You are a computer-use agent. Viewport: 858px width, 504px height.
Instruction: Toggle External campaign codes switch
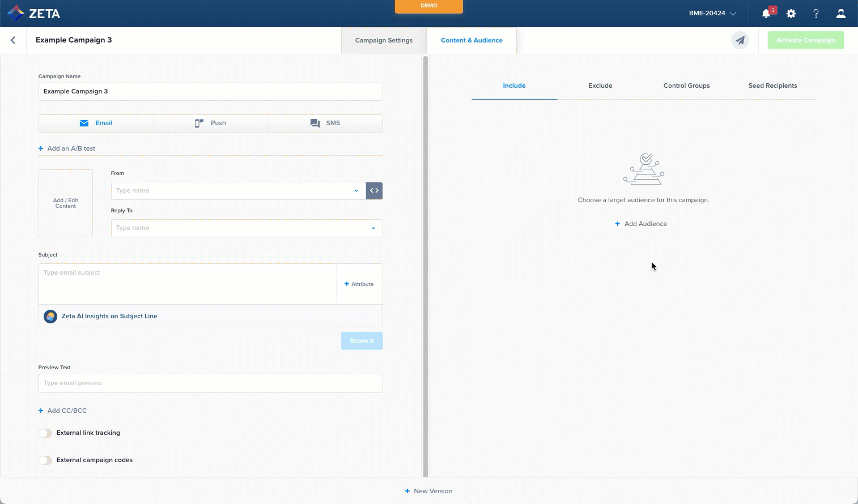(x=45, y=460)
